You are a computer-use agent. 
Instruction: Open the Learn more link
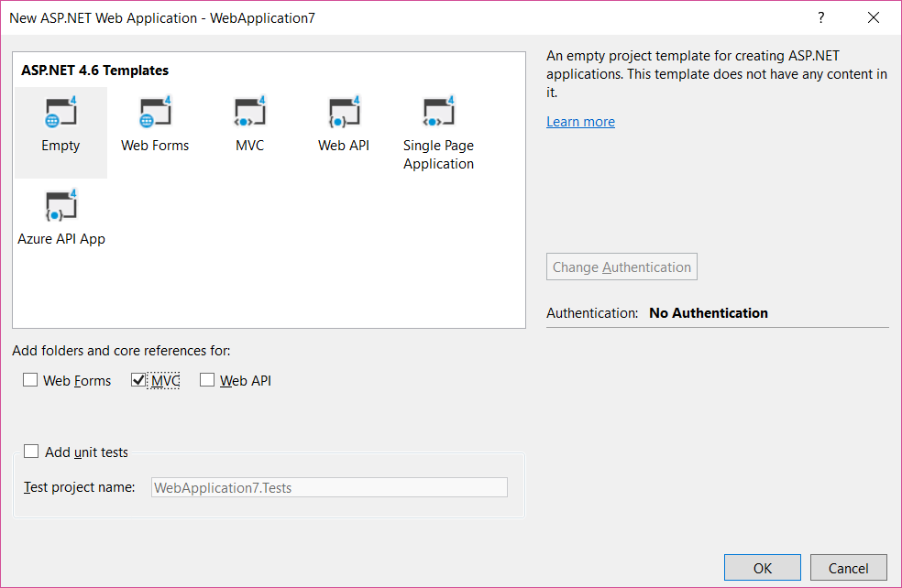click(580, 122)
